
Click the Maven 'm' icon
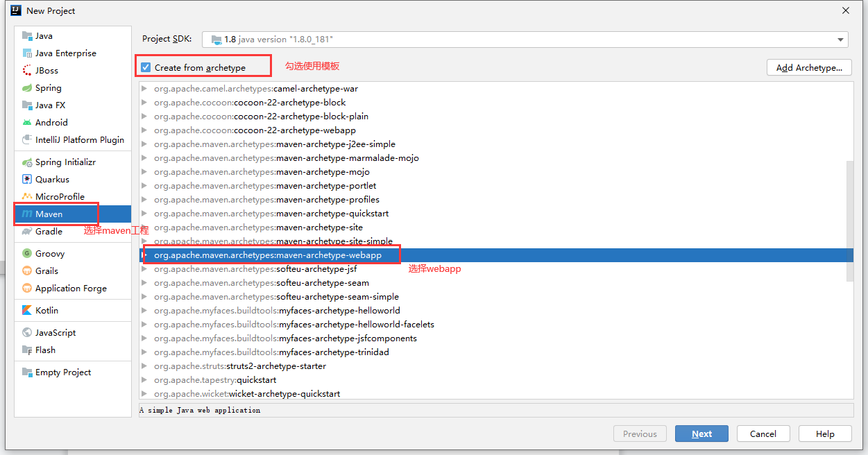[x=27, y=214]
